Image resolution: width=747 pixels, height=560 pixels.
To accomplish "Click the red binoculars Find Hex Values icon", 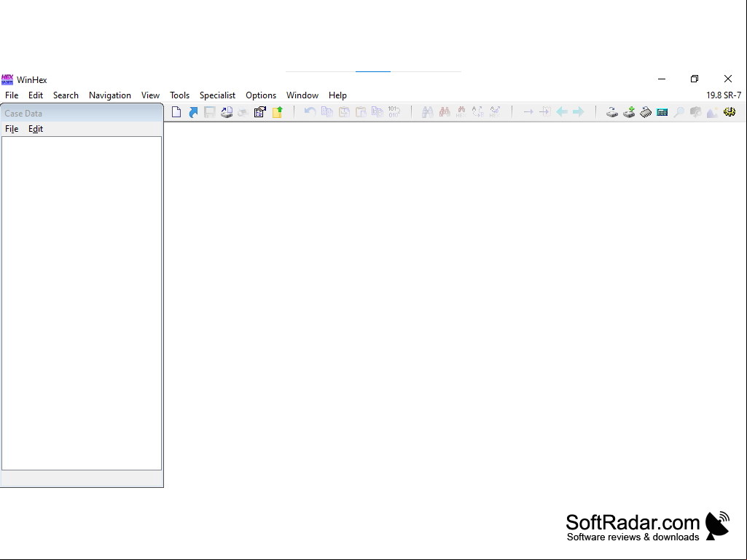I will [x=445, y=112].
